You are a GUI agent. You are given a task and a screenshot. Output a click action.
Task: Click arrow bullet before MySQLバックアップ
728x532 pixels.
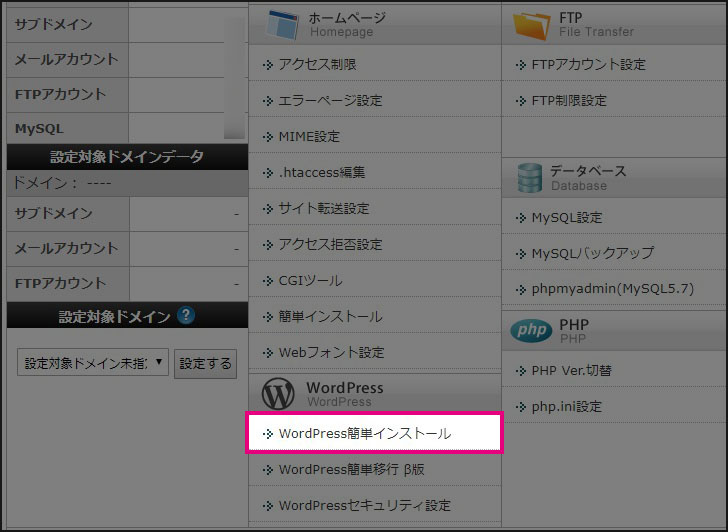tap(520, 253)
